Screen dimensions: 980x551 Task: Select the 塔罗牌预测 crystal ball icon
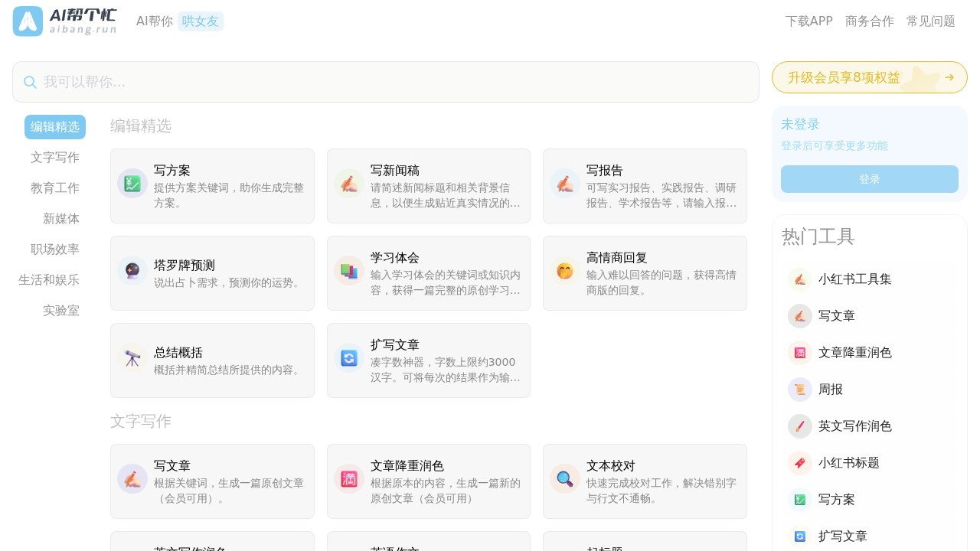132,271
